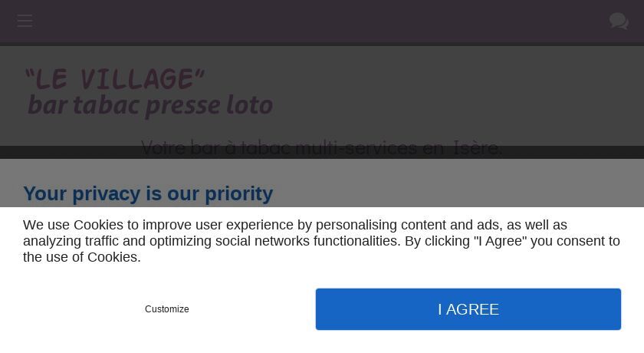Accept cookies with I AGREE button
The image size is (644, 353).
tap(468, 309)
